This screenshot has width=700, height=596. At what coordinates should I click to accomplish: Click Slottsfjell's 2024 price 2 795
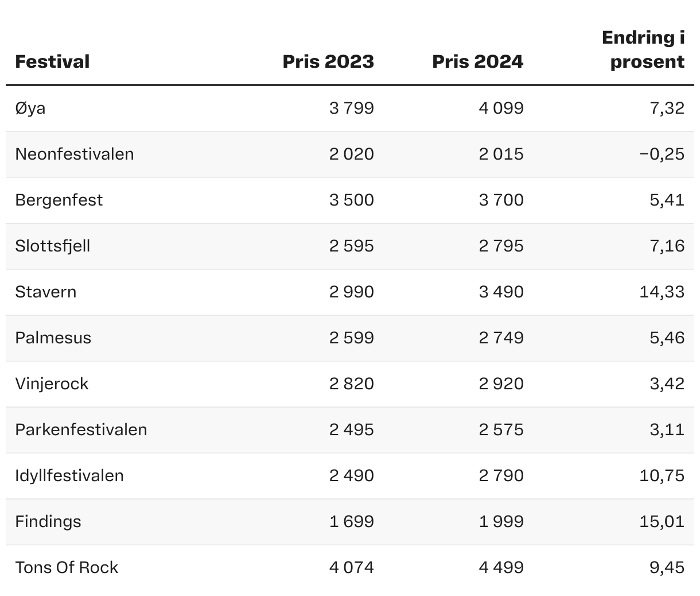[x=501, y=246]
